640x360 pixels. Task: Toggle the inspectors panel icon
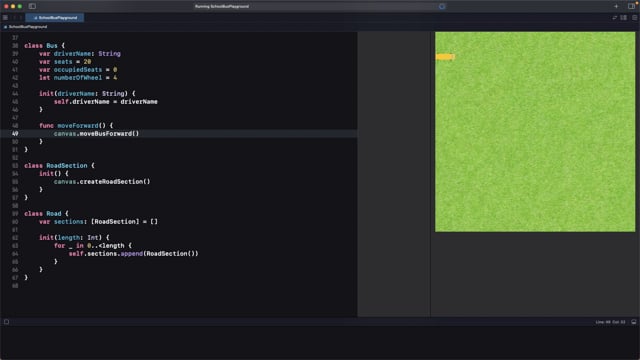[631, 6]
